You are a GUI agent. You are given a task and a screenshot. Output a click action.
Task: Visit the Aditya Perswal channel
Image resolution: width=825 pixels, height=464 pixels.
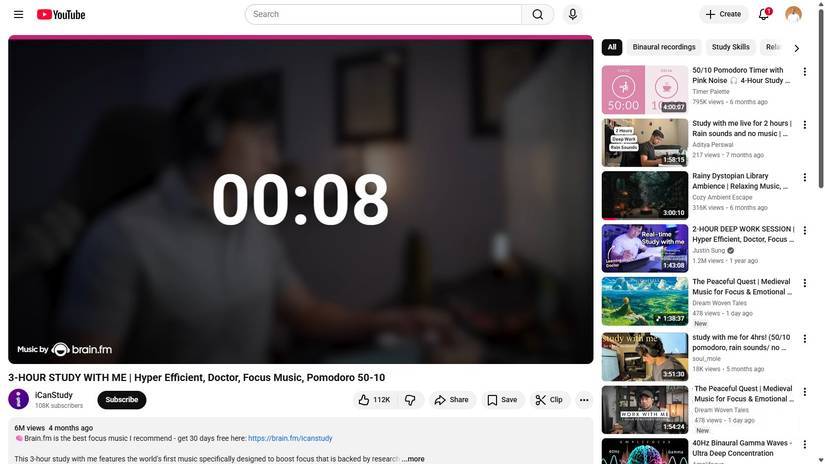coord(713,145)
